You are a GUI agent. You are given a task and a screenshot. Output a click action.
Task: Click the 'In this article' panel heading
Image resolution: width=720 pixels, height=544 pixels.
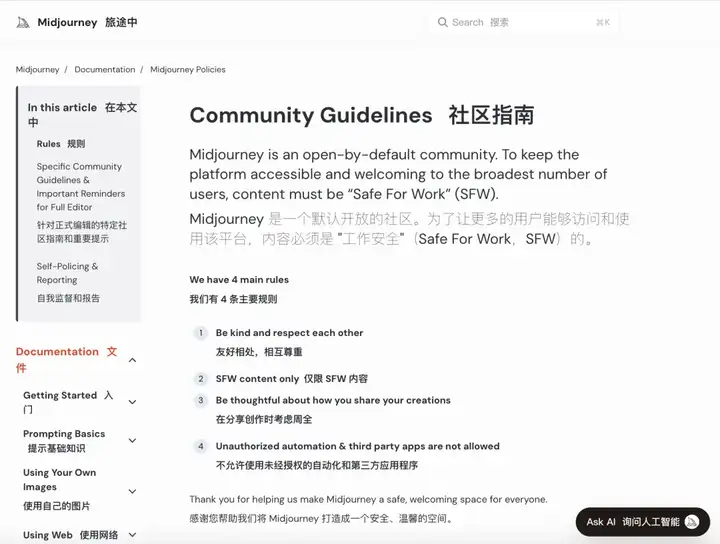coord(82,115)
